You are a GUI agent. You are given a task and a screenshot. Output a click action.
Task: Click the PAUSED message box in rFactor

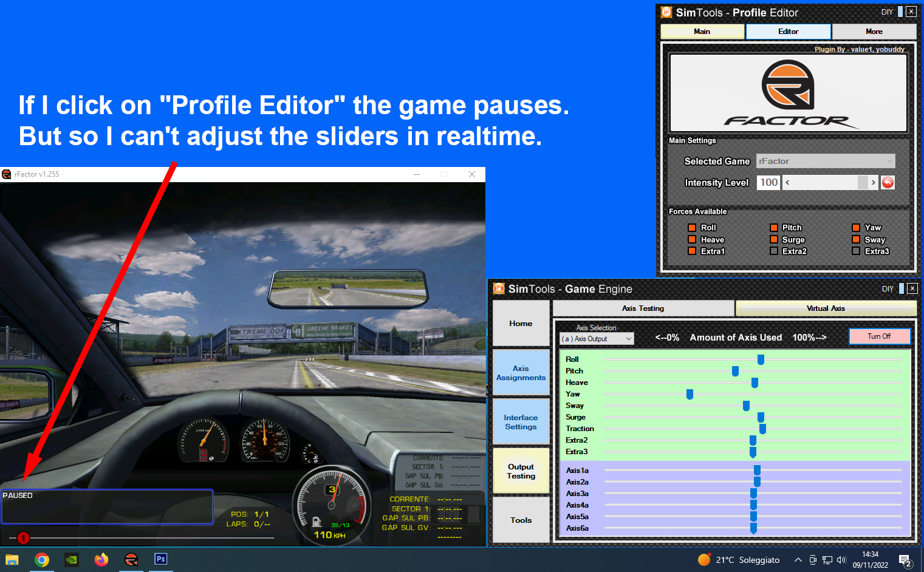point(108,506)
